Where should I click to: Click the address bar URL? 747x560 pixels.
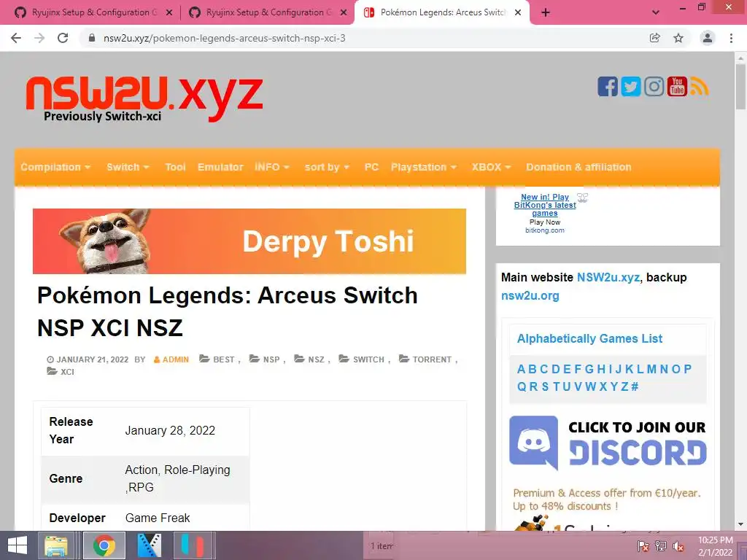[x=225, y=38]
